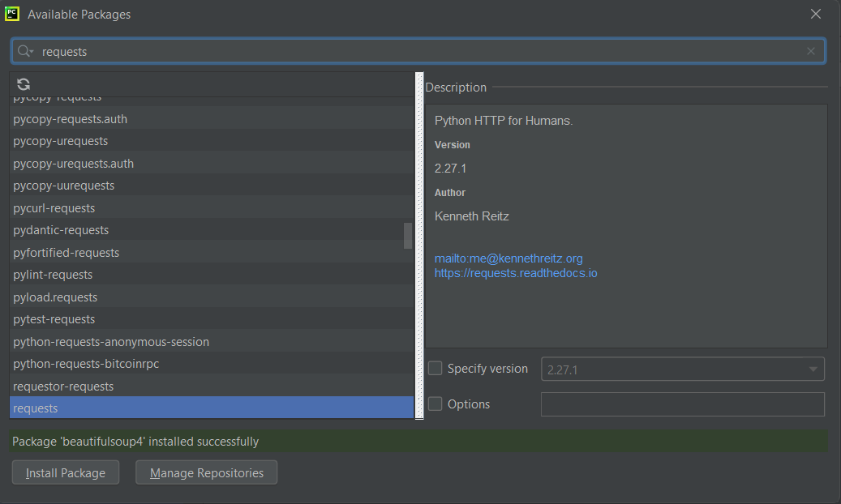The image size is (841, 504).
Task: Click the PyCharm logo in the title bar
Action: tap(11, 14)
